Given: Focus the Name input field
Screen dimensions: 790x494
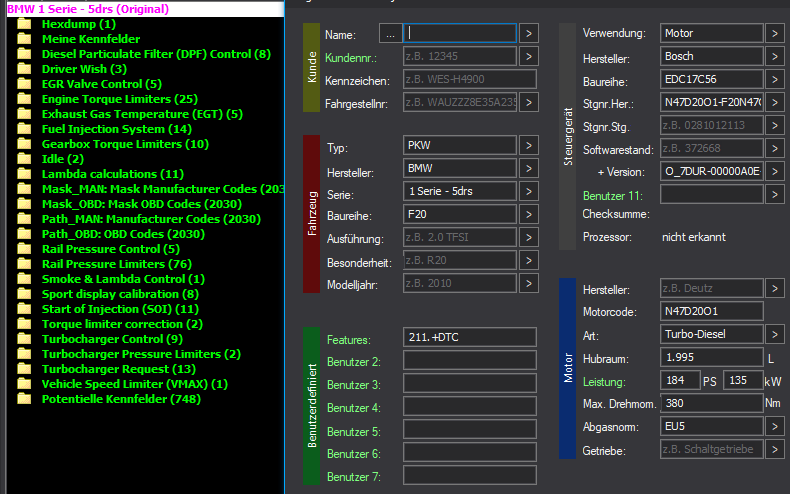Looking at the screenshot, I should pyautogui.click(x=460, y=33).
